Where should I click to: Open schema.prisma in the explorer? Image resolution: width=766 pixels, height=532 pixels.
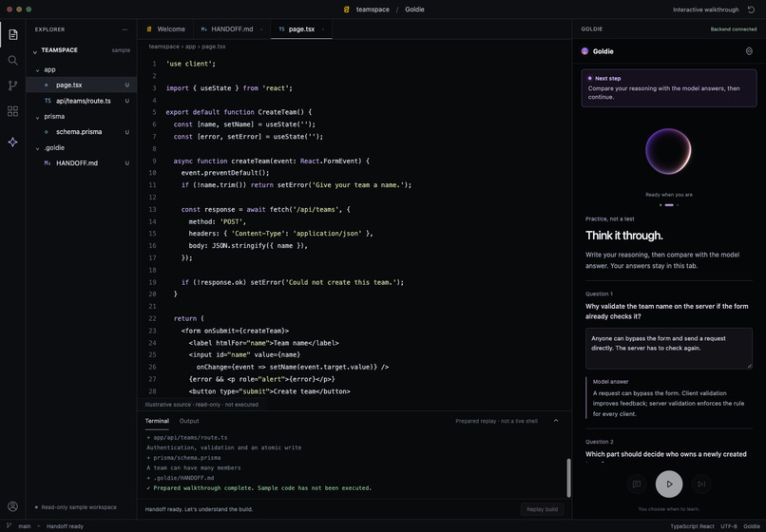pyautogui.click(x=82, y=132)
